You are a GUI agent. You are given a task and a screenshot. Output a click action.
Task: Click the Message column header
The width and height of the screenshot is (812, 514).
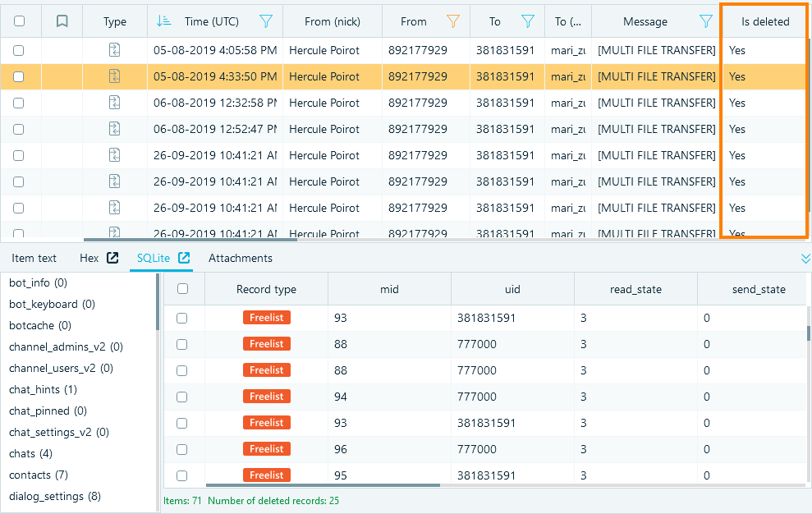pyautogui.click(x=645, y=21)
